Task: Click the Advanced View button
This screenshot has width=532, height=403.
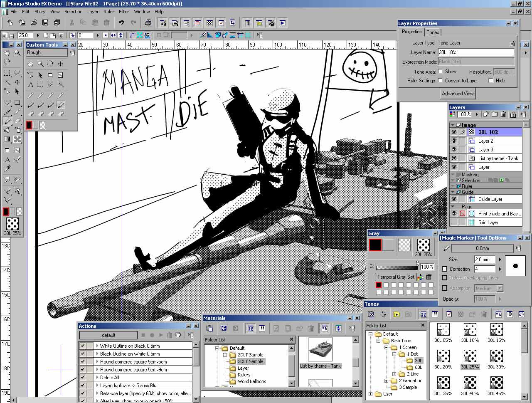Action: 457,94
